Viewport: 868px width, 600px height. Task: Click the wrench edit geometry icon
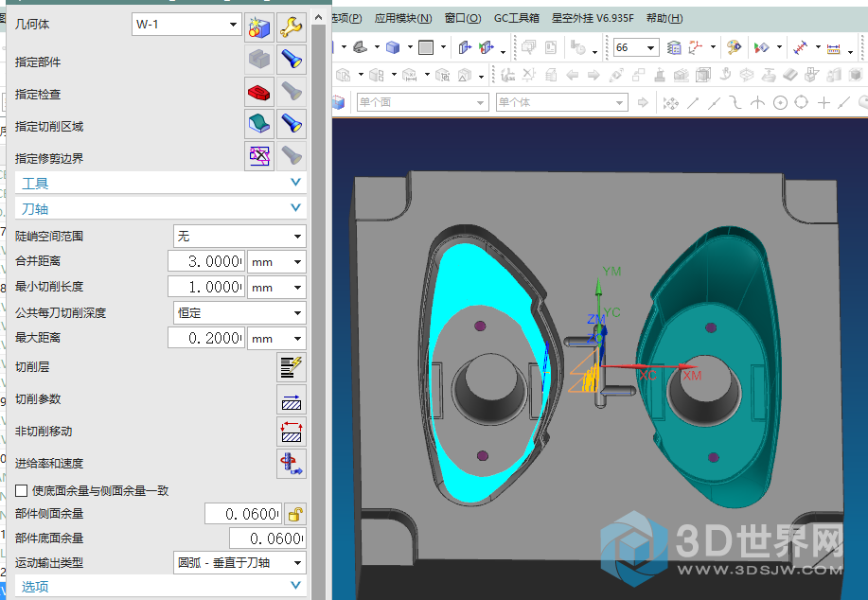[x=291, y=26]
